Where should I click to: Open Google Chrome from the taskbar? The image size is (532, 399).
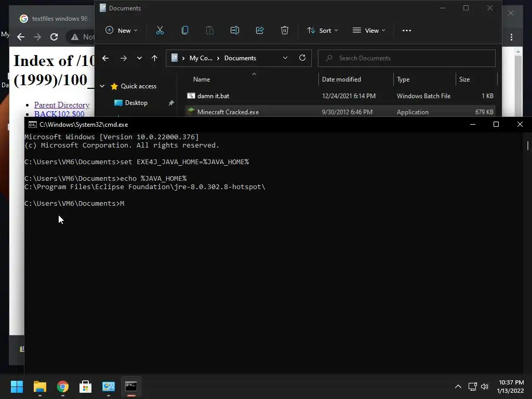(x=63, y=387)
